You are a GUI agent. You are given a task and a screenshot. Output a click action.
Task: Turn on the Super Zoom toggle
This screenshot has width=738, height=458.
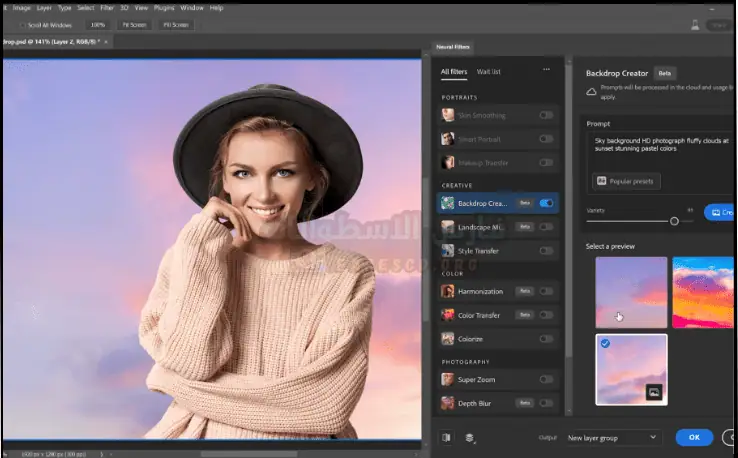click(546, 379)
